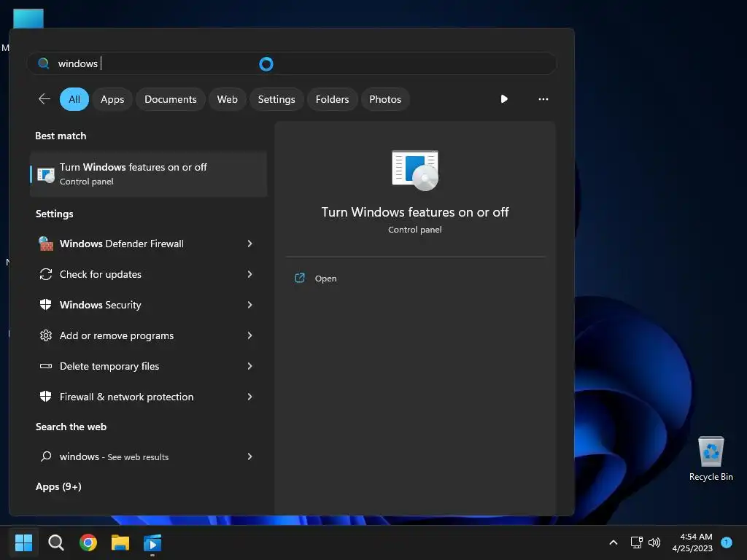
Task: Click the preview pane title Turn Windows features
Action: pos(415,212)
